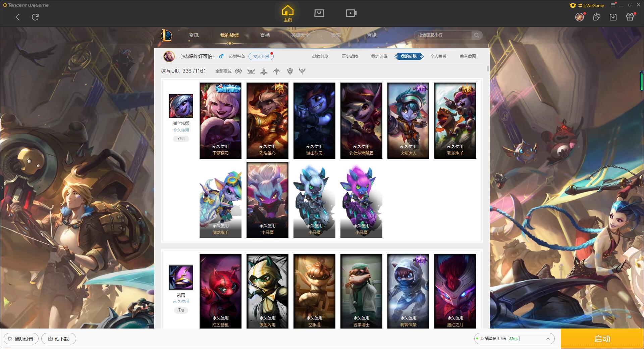
Task: Open the 个人荣誉 sub-tab
Action: coord(438,56)
